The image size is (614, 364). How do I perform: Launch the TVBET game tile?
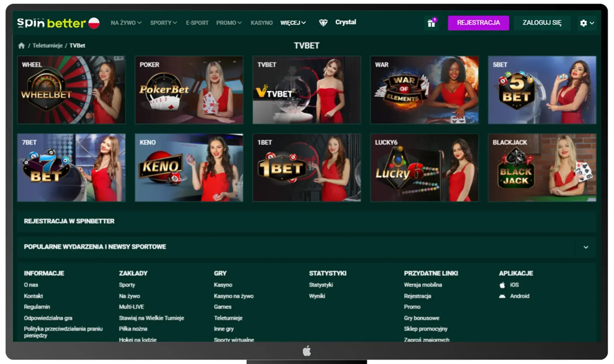tap(307, 90)
